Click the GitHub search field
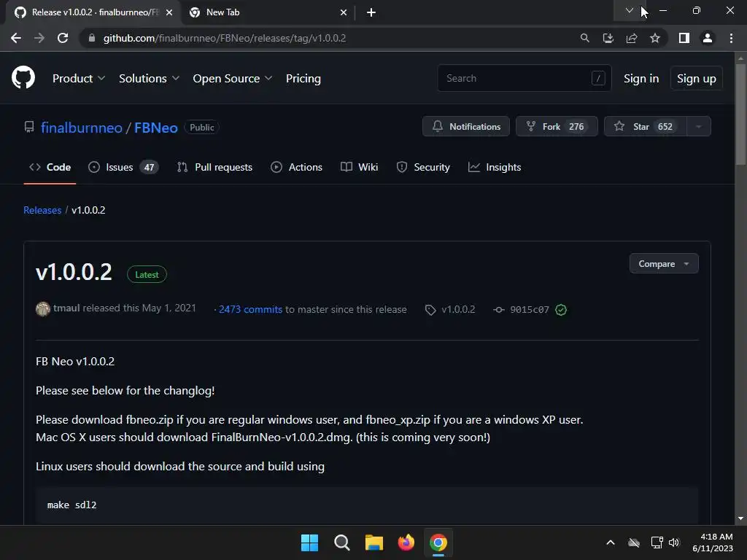The width and height of the screenshot is (747, 560). pyautogui.click(x=524, y=78)
